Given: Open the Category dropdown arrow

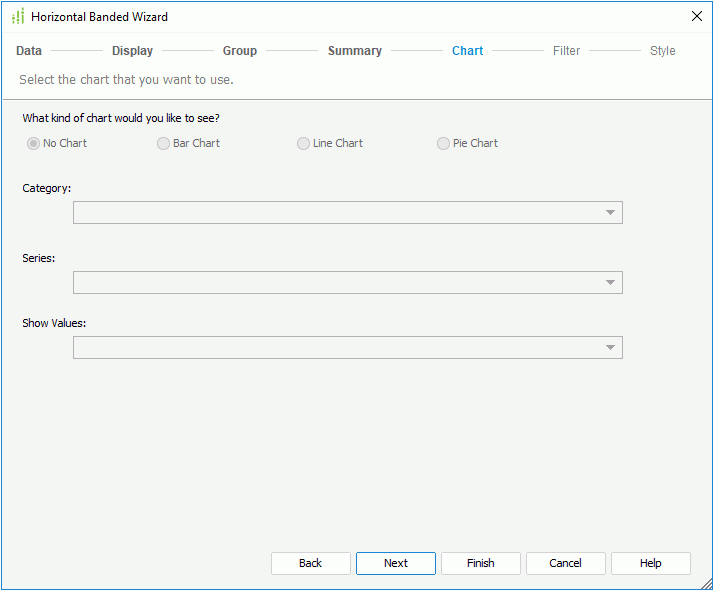Looking at the screenshot, I should (x=610, y=213).
